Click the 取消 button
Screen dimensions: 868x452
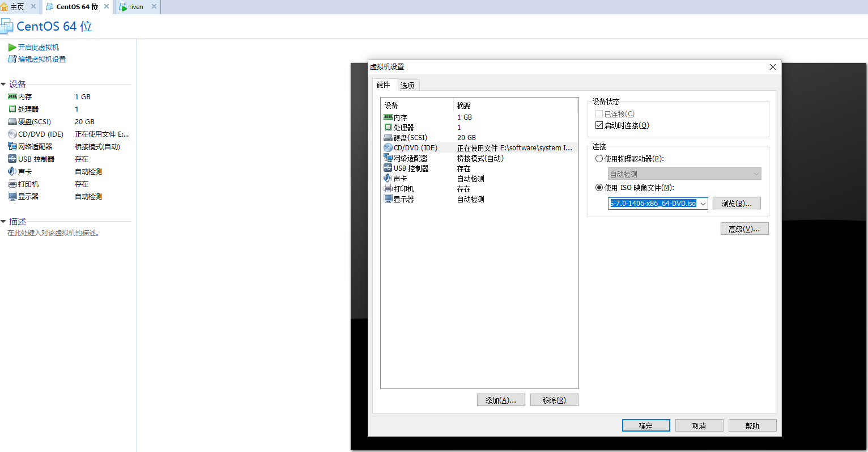click(699, 426)
